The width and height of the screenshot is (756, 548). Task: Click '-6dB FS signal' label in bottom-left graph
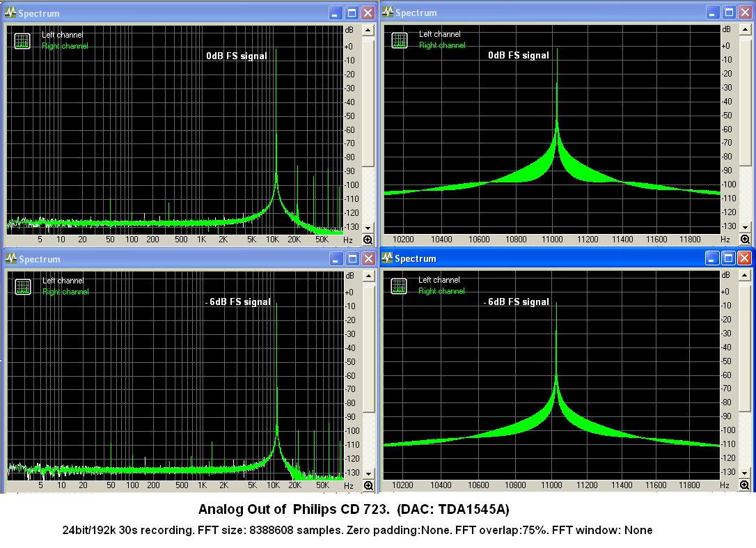coord(237,302)
